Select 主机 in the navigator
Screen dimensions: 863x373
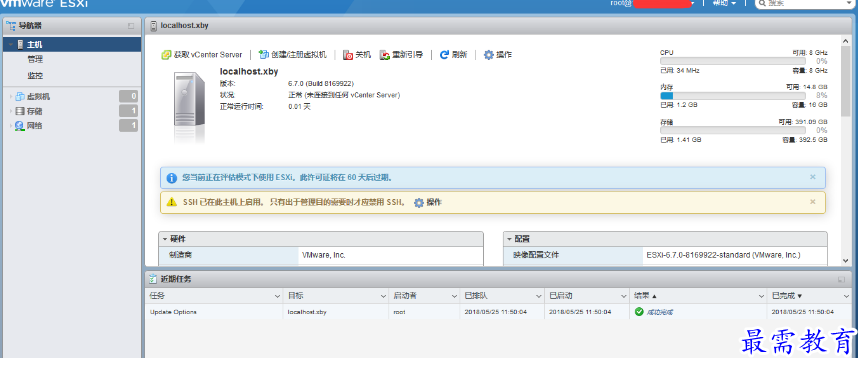[x=72, y=45]
